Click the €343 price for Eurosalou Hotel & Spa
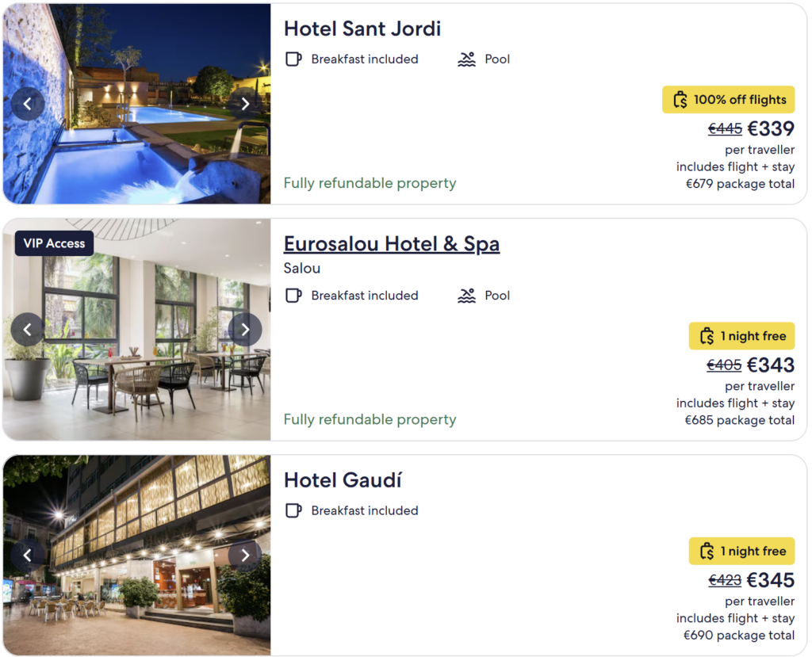812x657 pixels. 771,365
